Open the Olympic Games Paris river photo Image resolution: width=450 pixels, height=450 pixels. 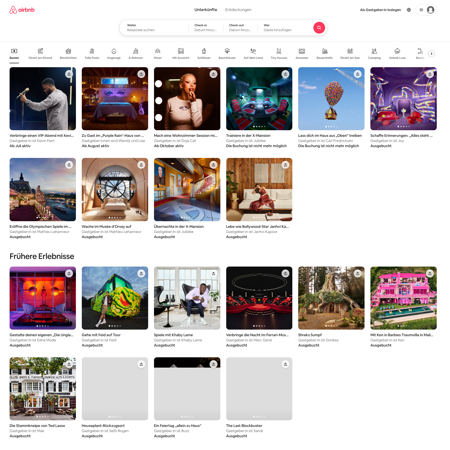tap(43, 189)
